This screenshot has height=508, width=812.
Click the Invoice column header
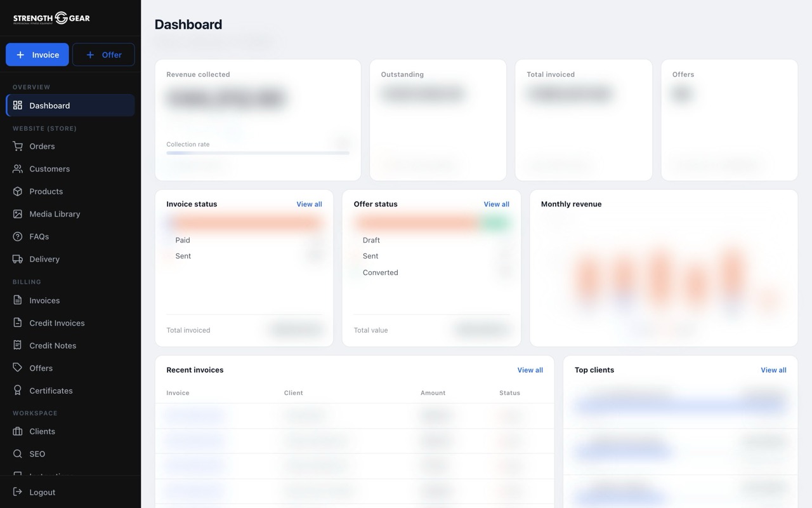pyautogui.click(x=178, y=393)
